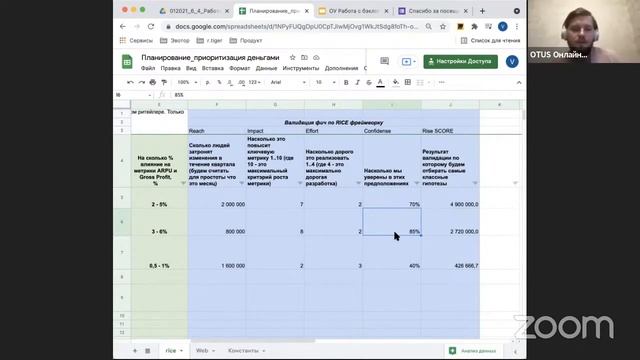Star the document title
The height and width of the screenshot is (360, 640).
click(x=292, y=58)
